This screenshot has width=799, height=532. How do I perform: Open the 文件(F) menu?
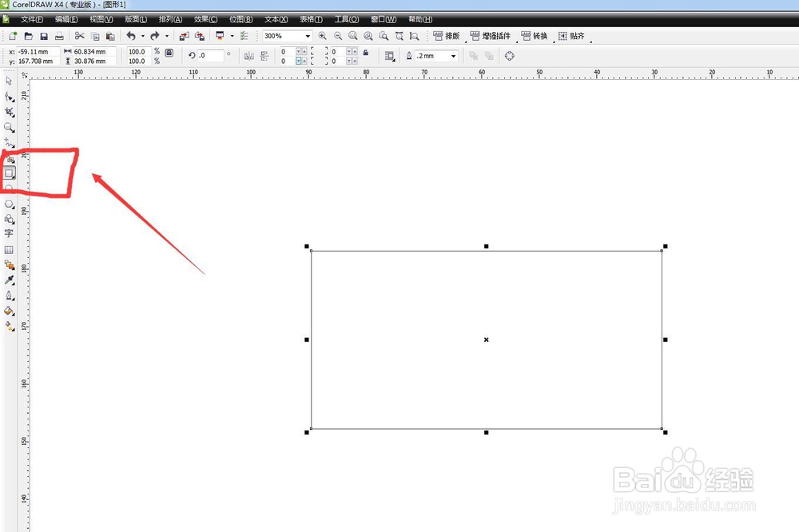32,19
